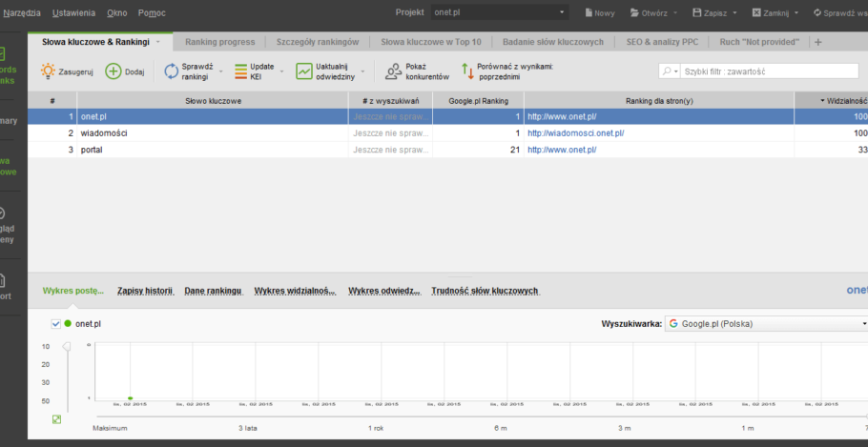Sort by the Słowo kluczowe column header
This screenshot has height=447, width=868.
[213, 101]
